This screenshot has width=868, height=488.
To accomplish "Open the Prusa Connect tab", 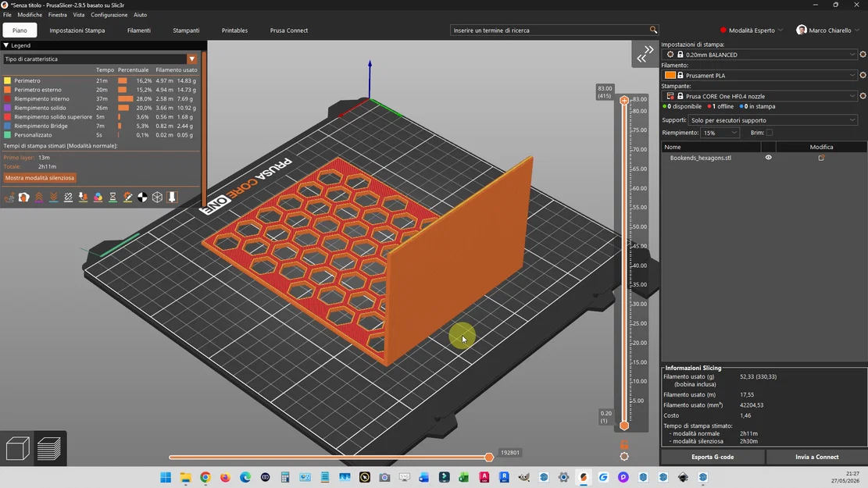I will point(289,30).
